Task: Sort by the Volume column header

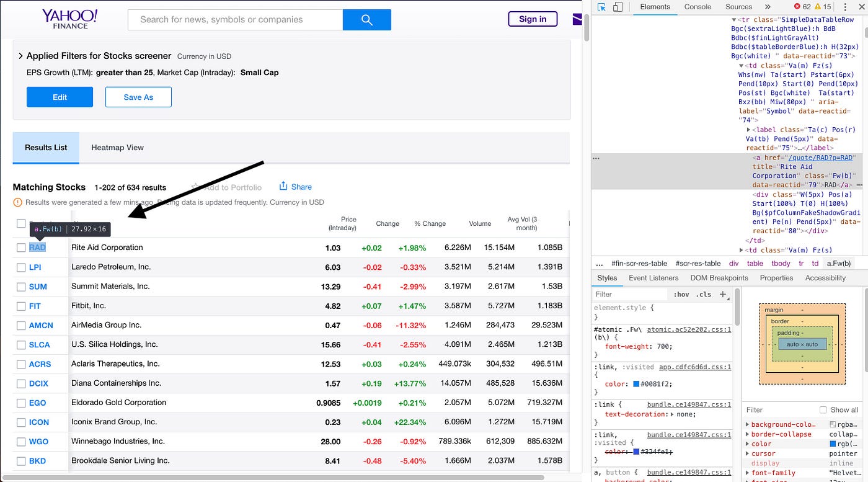Action: (480, 223)
